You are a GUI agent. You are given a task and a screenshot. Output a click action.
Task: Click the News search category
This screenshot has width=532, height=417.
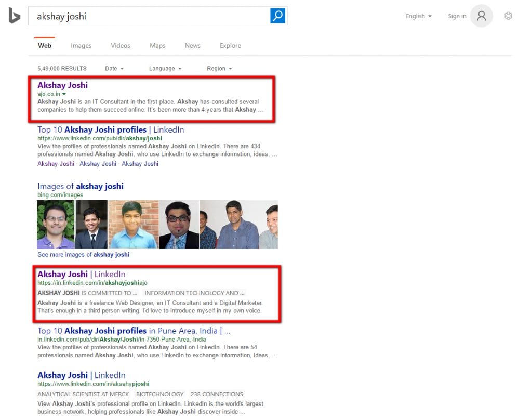pos(192,46)
